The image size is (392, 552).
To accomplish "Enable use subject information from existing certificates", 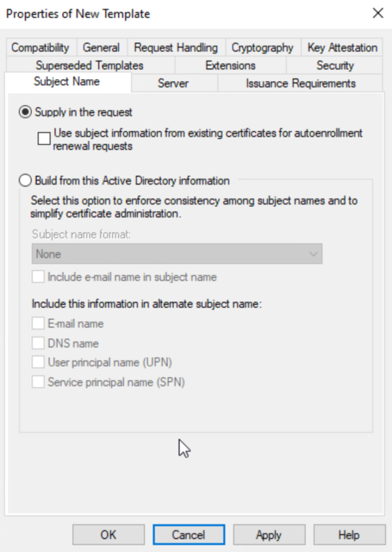I will pyautogui.click(x=44, y=139).
